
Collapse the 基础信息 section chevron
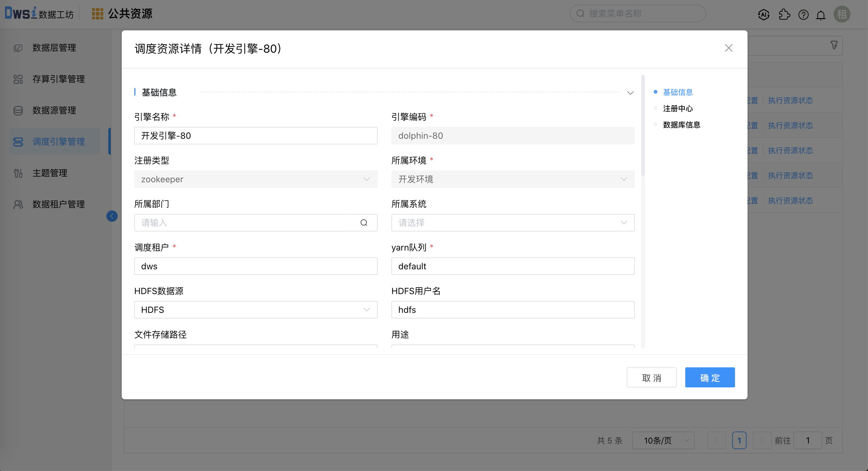[630, 93]
